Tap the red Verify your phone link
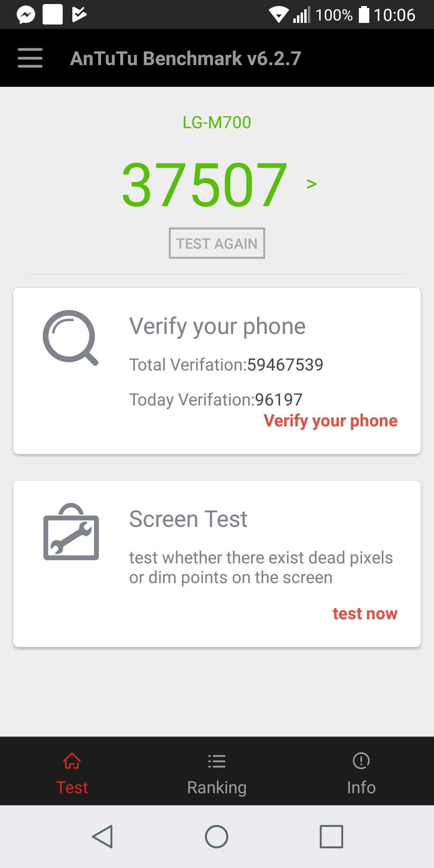 (330, 421)
